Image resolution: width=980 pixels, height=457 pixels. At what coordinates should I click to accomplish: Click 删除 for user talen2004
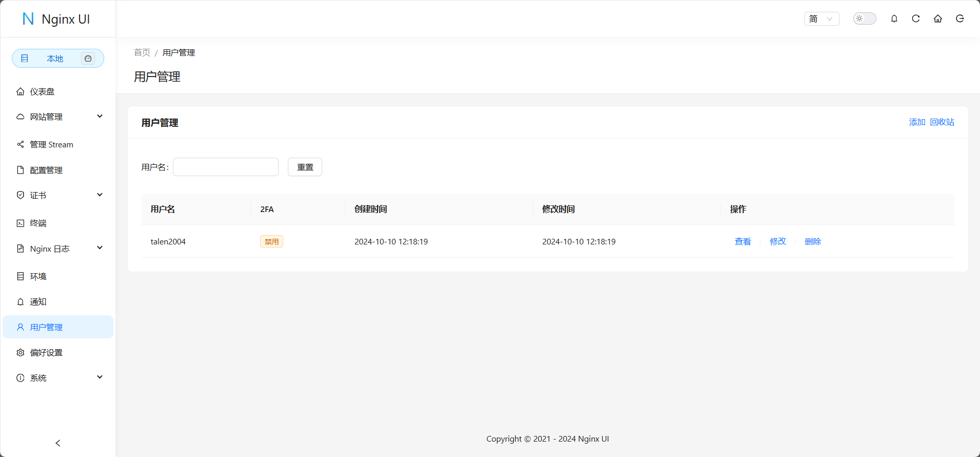point(813,241)
